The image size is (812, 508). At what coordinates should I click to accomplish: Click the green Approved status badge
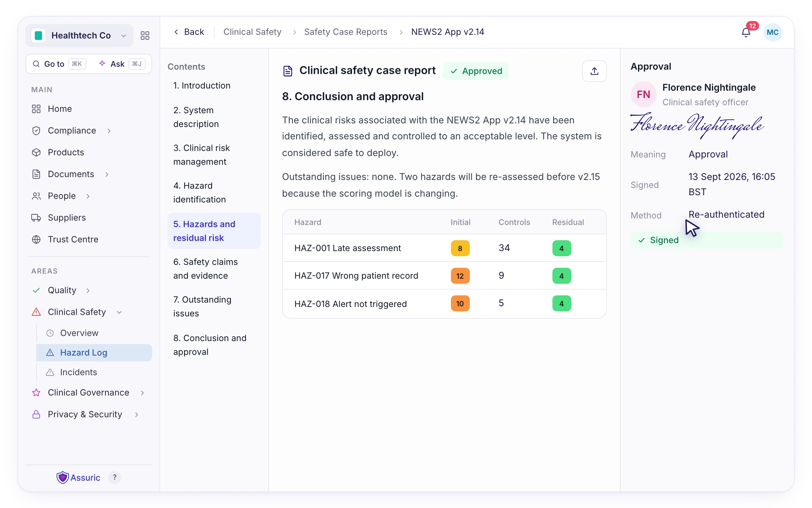pyautogui.click(x=476, y=71)
